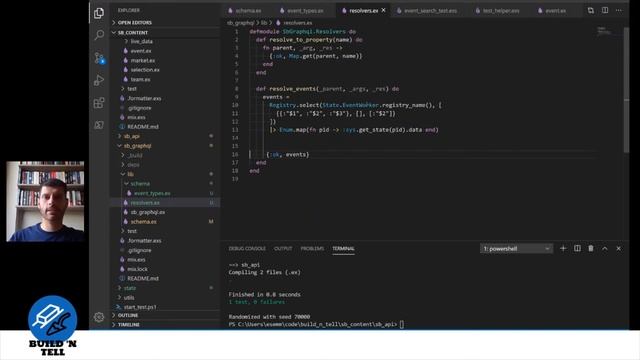Close the resolvers.ex tab with its X
640x360 pixels.
click(x=383, y=10)
